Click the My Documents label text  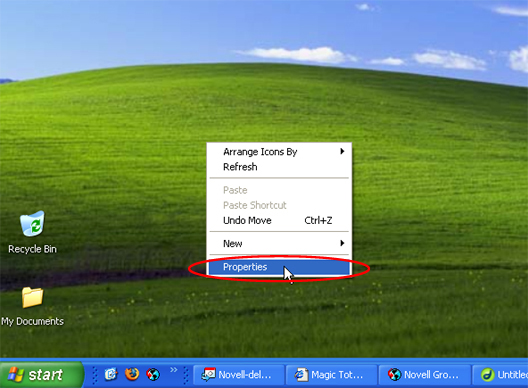click(x=32, y=321)
